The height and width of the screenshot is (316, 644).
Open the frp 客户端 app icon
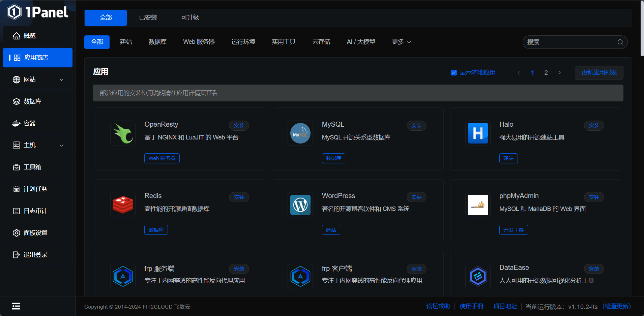(x=300, y=277)
